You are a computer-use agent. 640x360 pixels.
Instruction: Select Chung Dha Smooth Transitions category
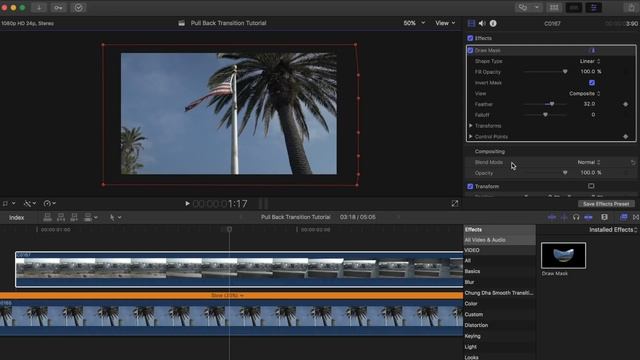(x=499, y=293)
